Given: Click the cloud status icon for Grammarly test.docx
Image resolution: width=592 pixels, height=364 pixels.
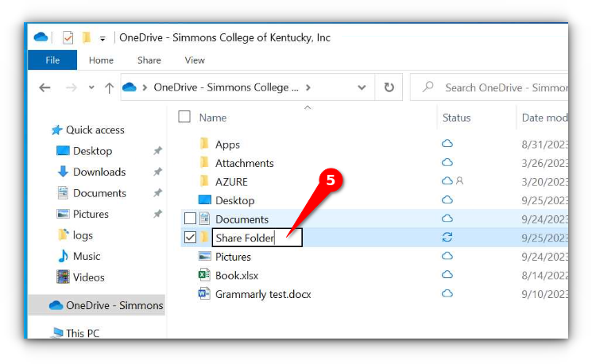Looking at the screenshot, I should (x=447, y=293).
